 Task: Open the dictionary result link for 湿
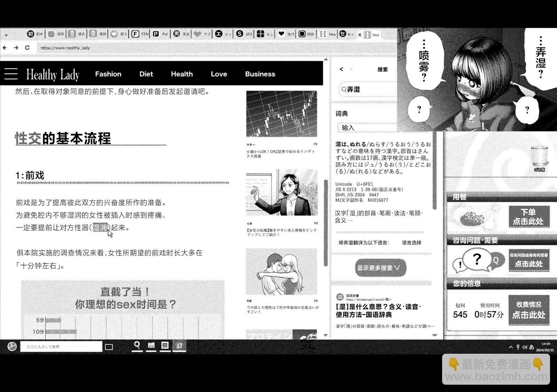(378, 311)
